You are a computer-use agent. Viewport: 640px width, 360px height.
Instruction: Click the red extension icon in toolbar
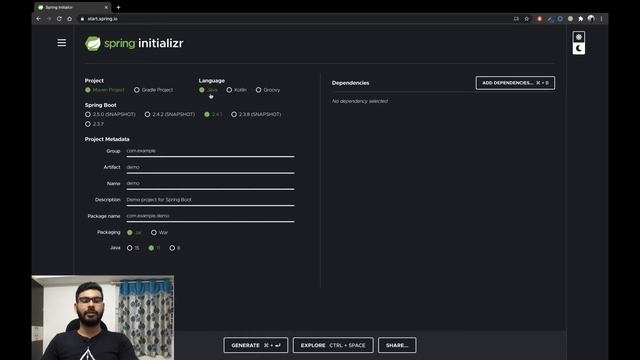pyautogui.click(x=539, y=19)
